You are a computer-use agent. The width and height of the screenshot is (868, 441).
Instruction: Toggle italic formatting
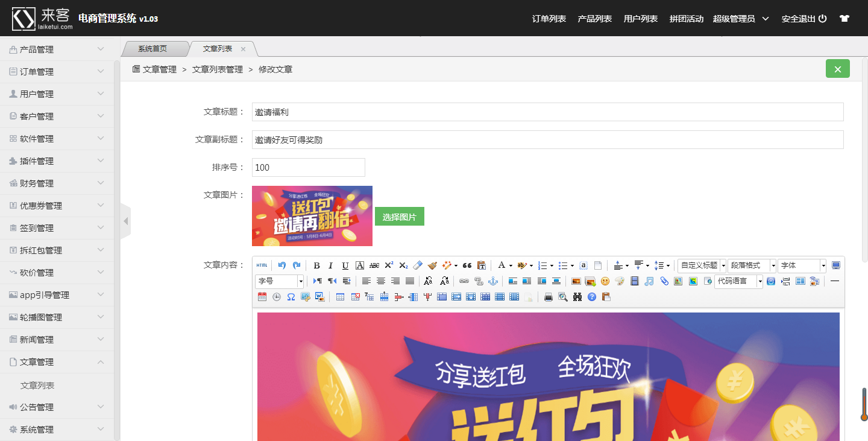(331, 265)
